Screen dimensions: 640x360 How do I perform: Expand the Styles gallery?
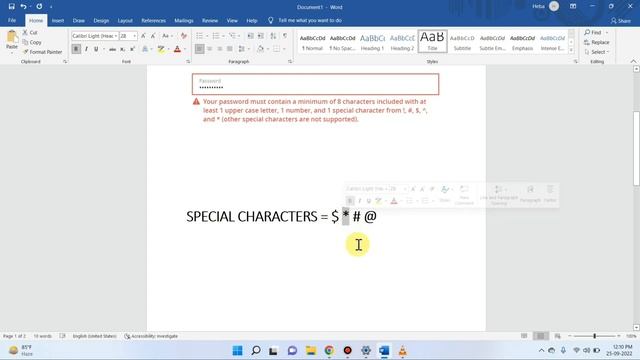tap(571, 51)
